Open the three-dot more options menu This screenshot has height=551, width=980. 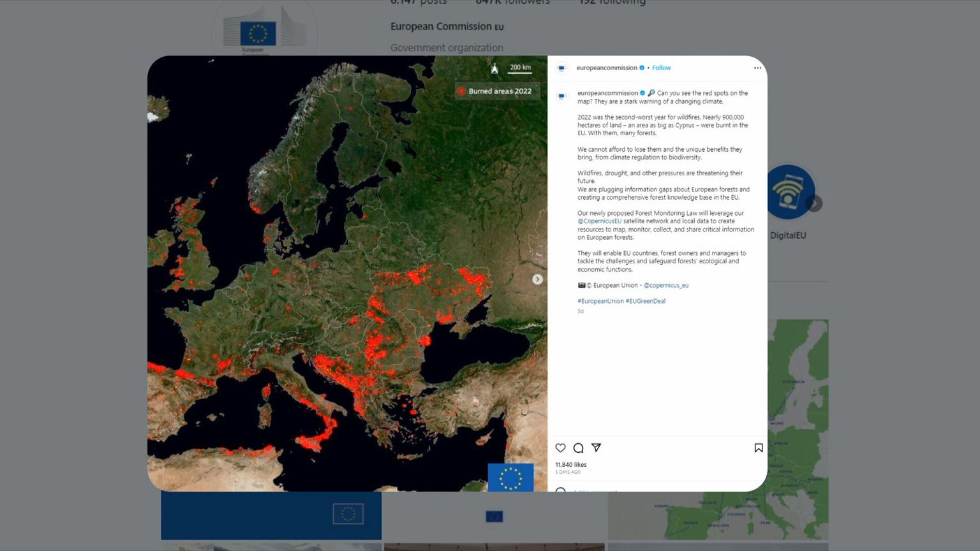point(757,68)
